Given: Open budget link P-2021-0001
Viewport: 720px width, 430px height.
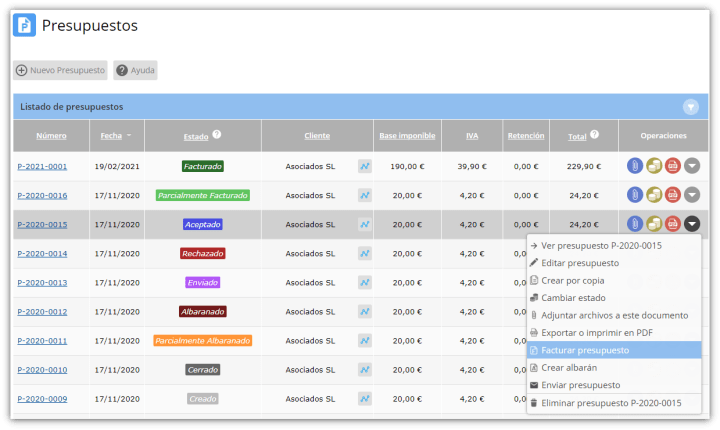Looking at the screenshot, I should coord(42,166).
